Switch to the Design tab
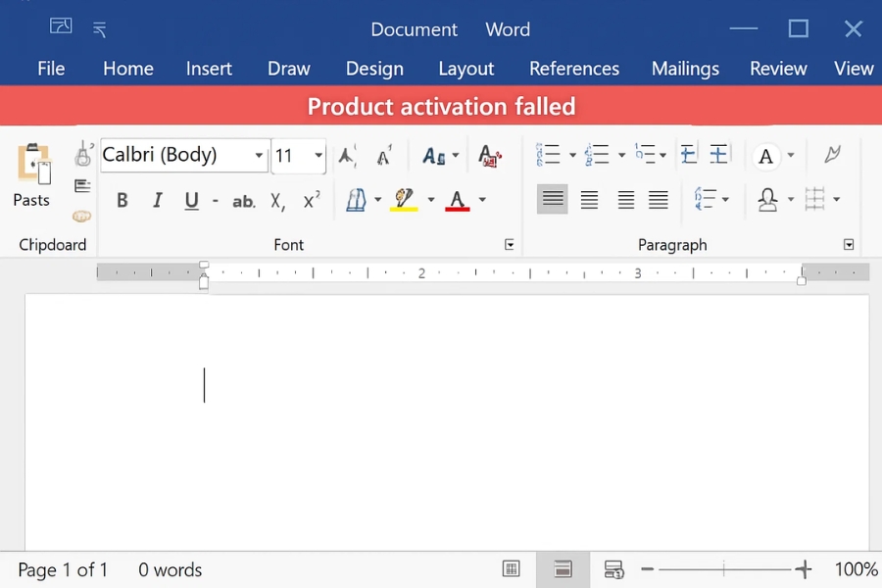 click(x=374, y=69)
